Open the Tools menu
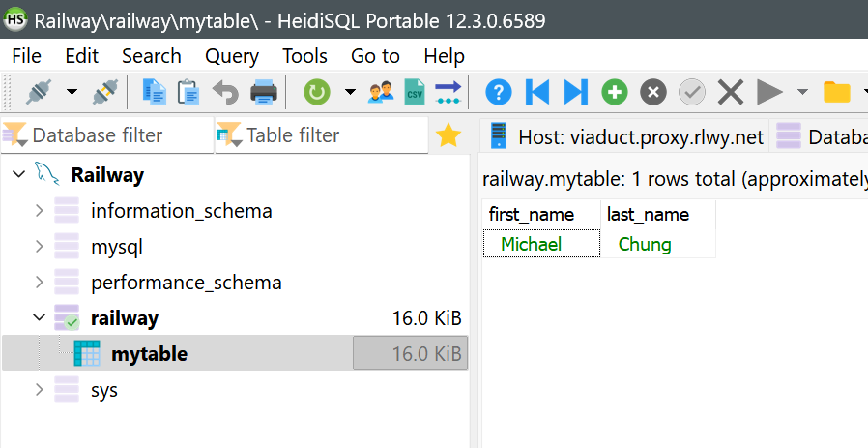 [x=305, y=56]
